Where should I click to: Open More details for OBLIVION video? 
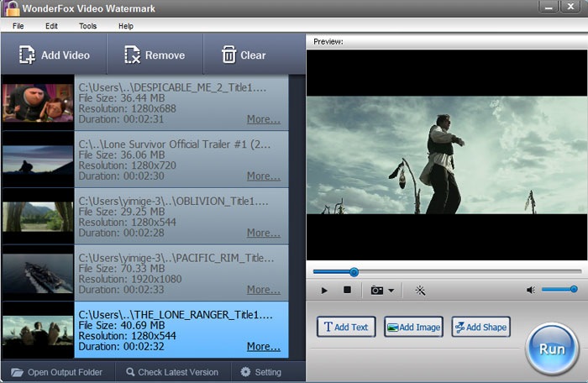pos(263,233)
